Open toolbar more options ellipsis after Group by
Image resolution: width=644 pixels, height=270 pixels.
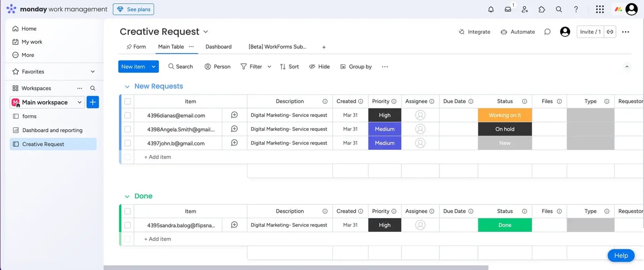coord(385,67)
